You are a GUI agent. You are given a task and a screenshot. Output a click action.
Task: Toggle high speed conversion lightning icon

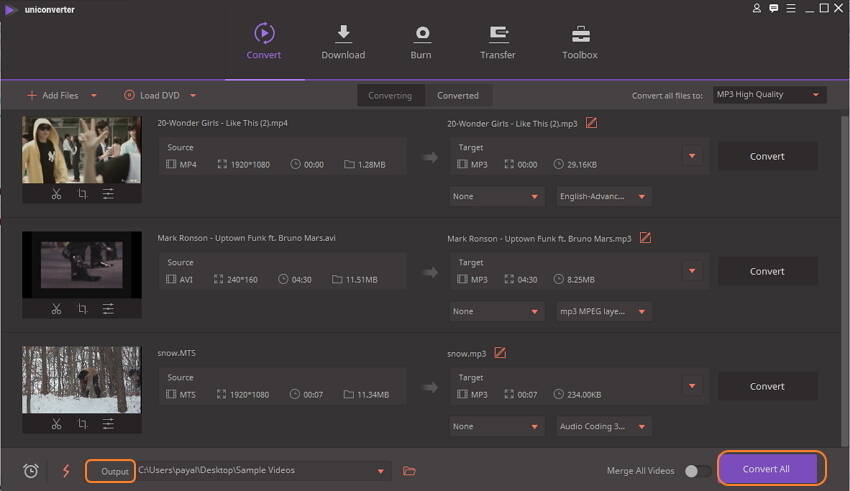click(66, 471)
